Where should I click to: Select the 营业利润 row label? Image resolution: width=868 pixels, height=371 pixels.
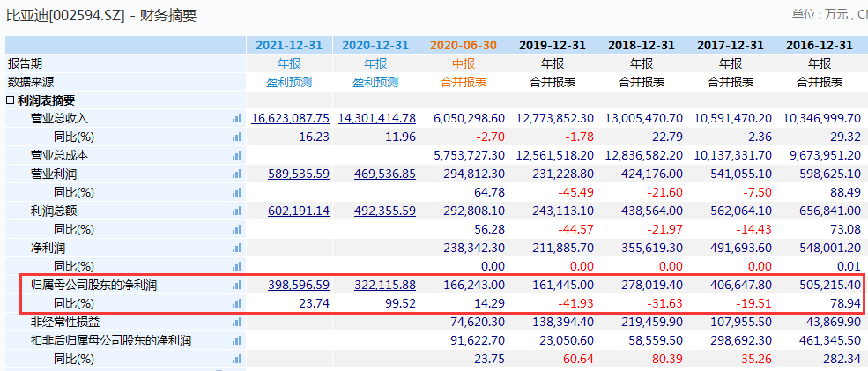point(54,174)
